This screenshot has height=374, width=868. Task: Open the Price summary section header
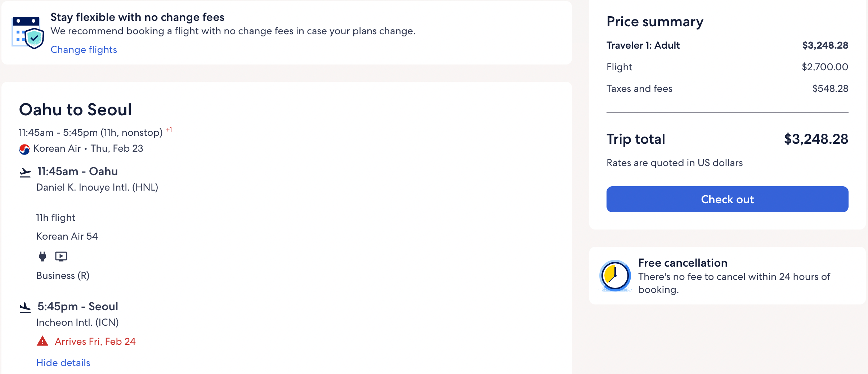coord(654,22)
